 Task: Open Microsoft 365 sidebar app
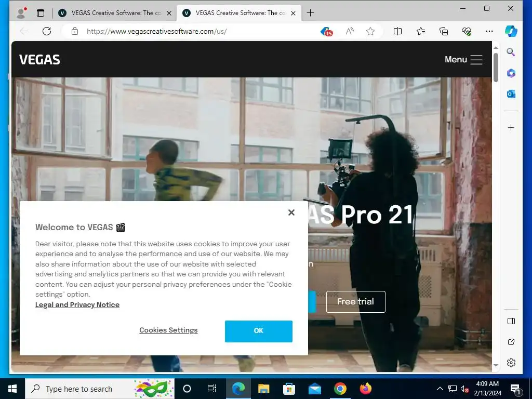[x=511, y=73]
